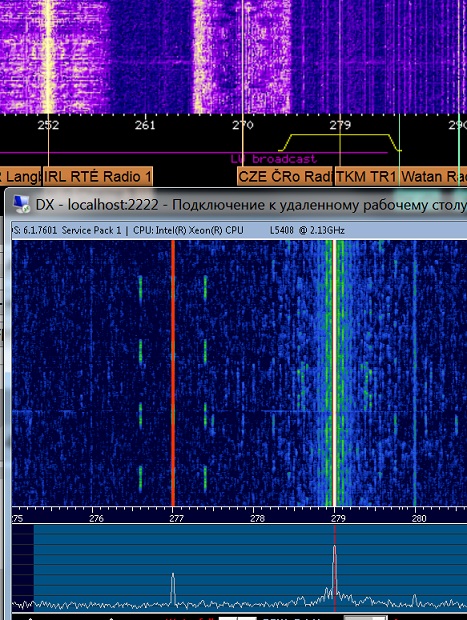Click the red marker line at 277
Image resolution: width=467 pixels, height=620 pixels.
(173, 373)
